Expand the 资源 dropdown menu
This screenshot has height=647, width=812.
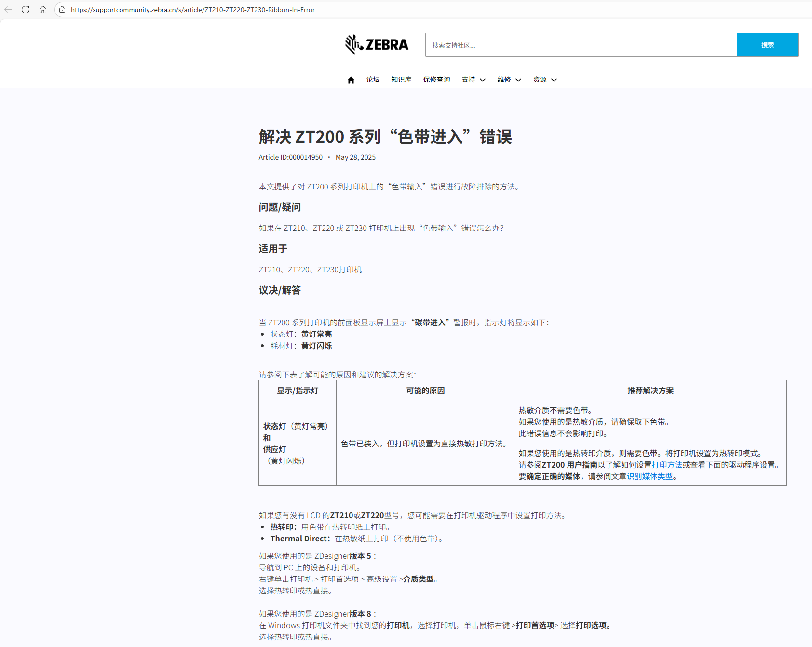pos(545,80)
